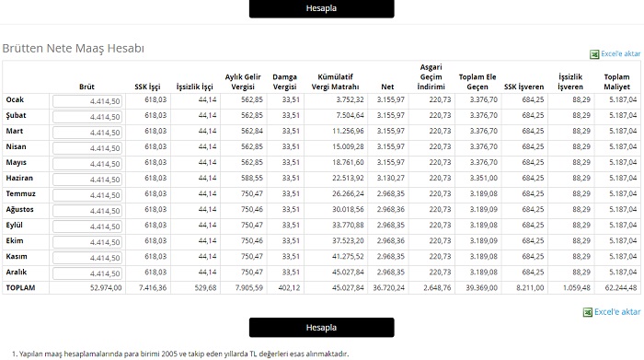The height and width of the screenshot is (360, 644).
Task: Open the upper 'Excel'e aktar' link
Action: (x=621, y=53)
